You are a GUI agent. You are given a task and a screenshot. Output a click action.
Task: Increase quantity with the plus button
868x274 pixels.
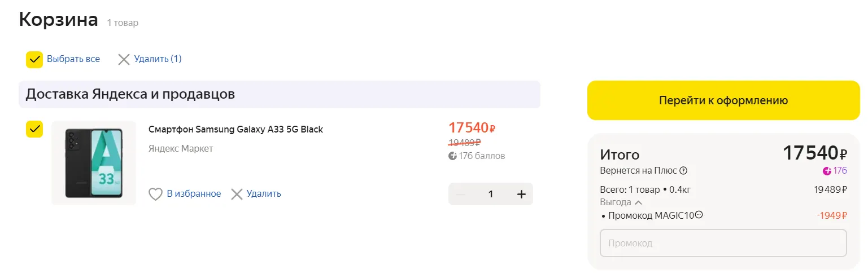click(x=521, y=194)
